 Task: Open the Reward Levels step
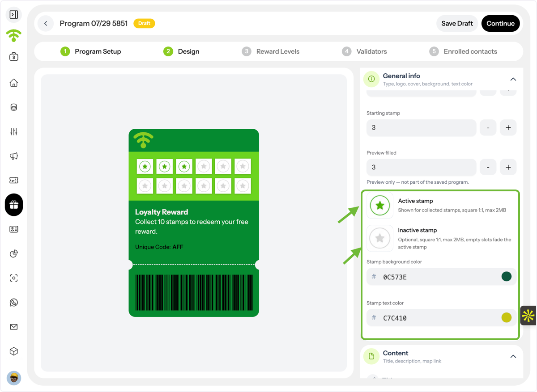tap(271, 51)
